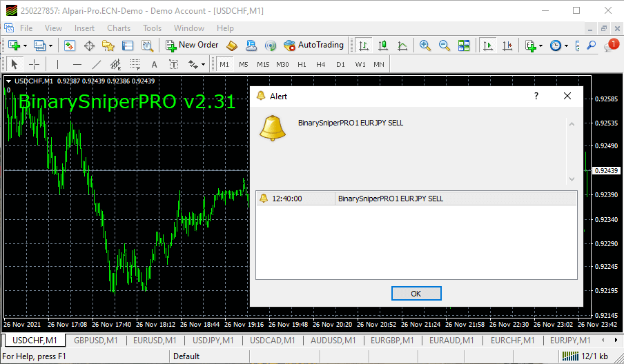Switch chart to Line Chart mode

pyautogui.click(x=402, y=45)
